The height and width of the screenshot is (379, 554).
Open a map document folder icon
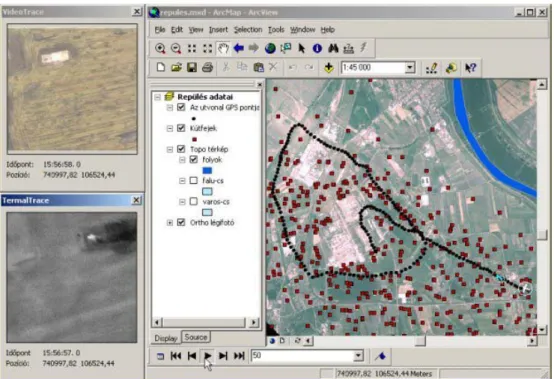point(176,67)
